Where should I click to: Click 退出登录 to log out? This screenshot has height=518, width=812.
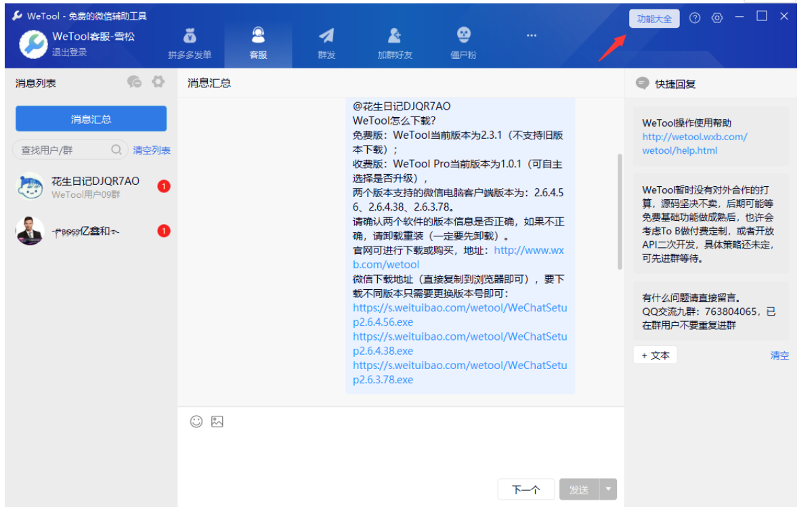(x=70, y=53)
